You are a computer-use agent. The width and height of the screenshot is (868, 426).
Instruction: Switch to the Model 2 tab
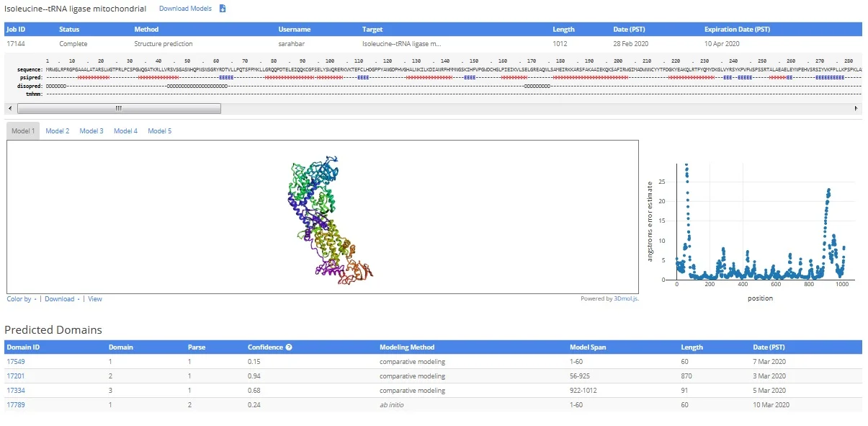58,131
